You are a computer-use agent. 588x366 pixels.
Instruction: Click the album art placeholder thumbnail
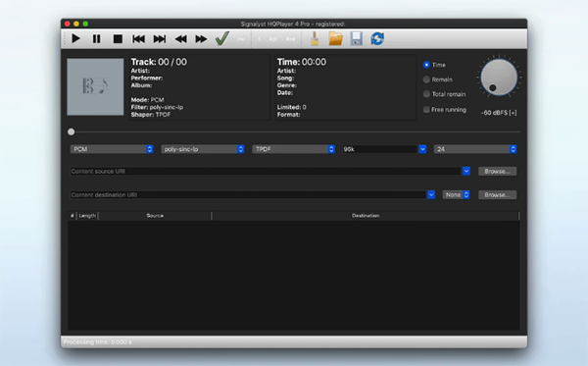(95, 86)
